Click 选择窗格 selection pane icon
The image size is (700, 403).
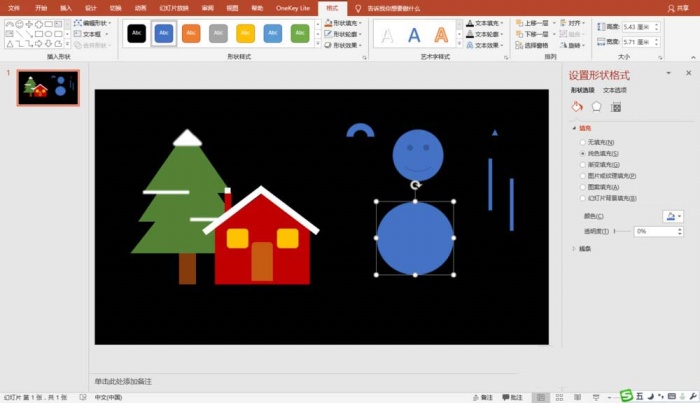[x=519, y=45]
